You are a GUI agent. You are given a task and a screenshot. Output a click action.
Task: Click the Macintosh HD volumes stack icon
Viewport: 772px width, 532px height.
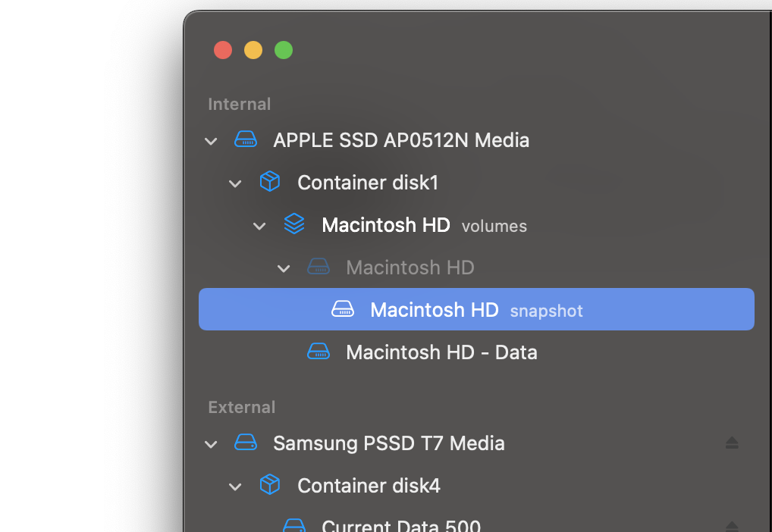(294, 224)
